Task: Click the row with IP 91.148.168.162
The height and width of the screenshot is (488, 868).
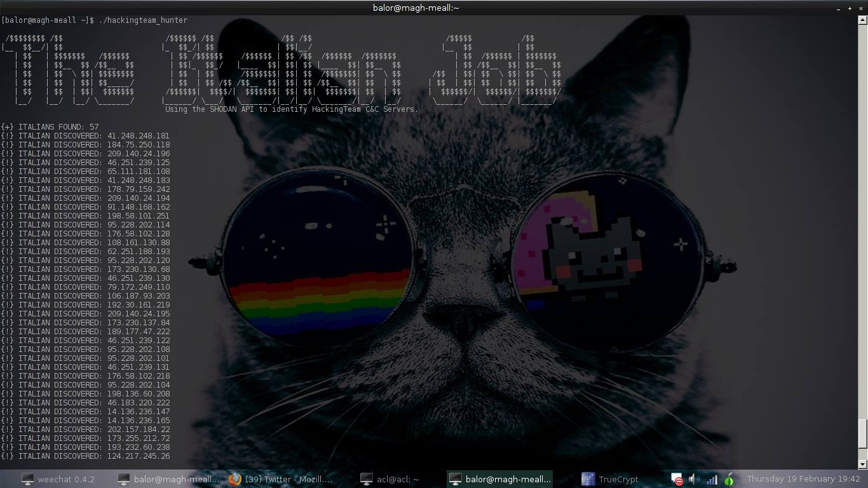Action: click(x=85, y=207)
